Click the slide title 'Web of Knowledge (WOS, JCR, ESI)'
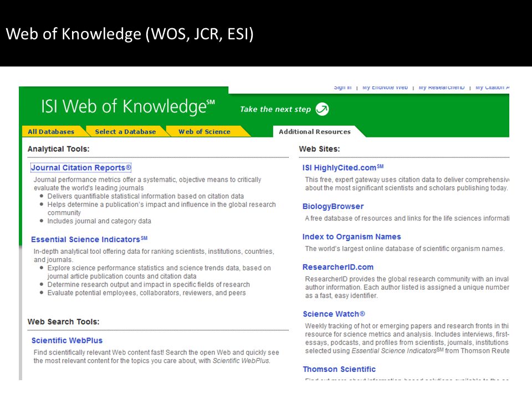532x399 pixels. click(130, 34)
